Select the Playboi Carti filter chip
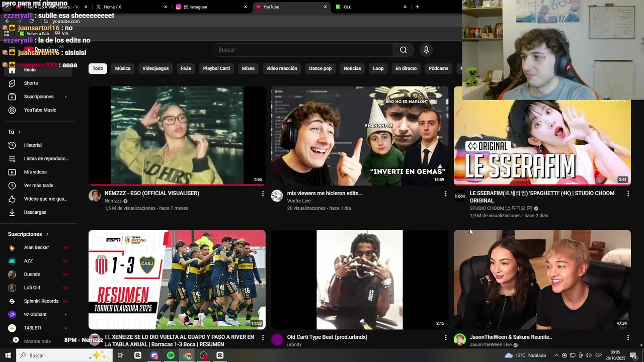The width and height of the screenshot is (644, 362). pyautogui.click(x=216, y=68)
